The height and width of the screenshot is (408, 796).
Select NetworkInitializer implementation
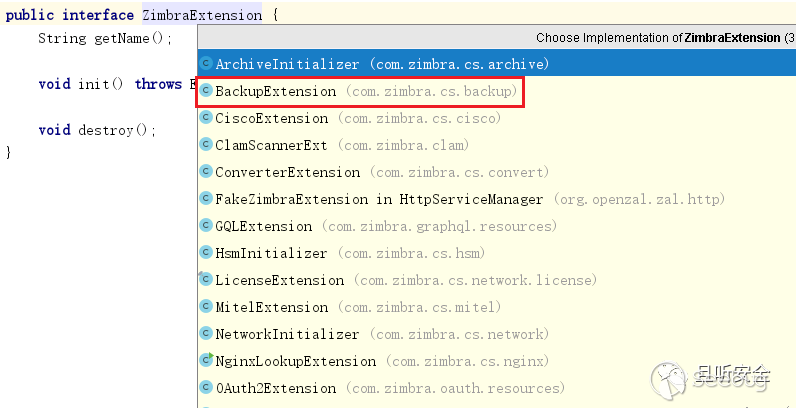[287, 334]
